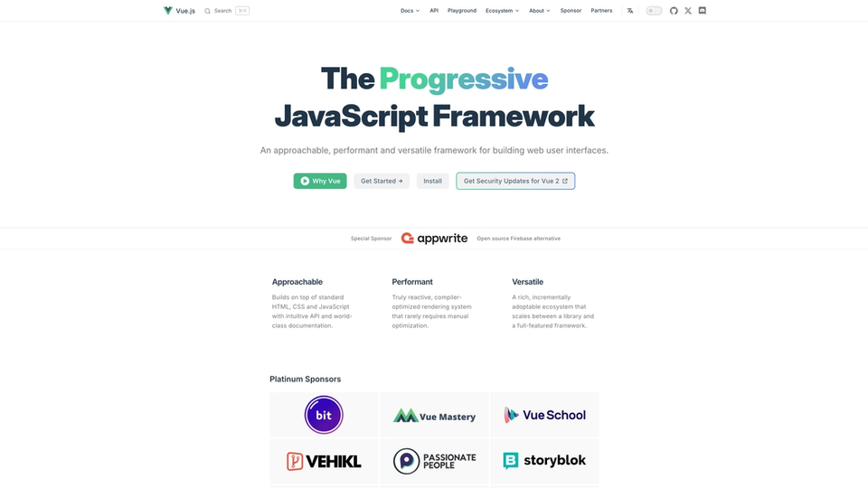Click the appwrite sponsor logo
868x488 pixels.
point(435,239)
